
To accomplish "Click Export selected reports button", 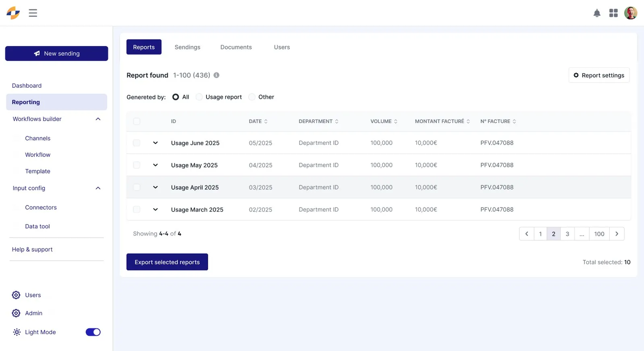I will [x=167, y=262].
